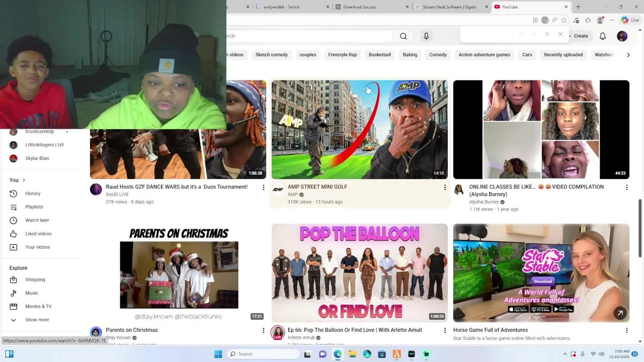Select Recently uploaded chip
The height and width of the screenshot is (362, 644).
pyautogui.click(x=563, y=55)
